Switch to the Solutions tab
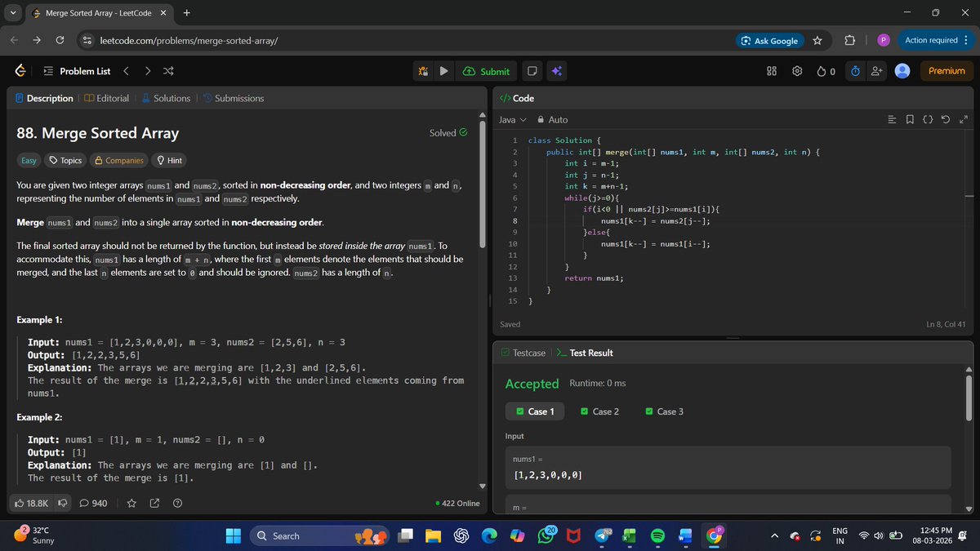Image resolution: width=980 pixels, height=551 pixels. [x=166, y=98]
